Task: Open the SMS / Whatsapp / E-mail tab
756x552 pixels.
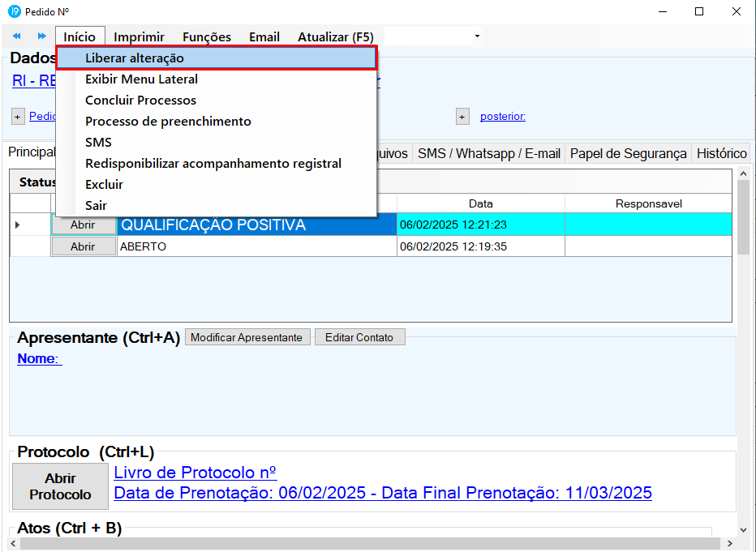Action: 488,153
